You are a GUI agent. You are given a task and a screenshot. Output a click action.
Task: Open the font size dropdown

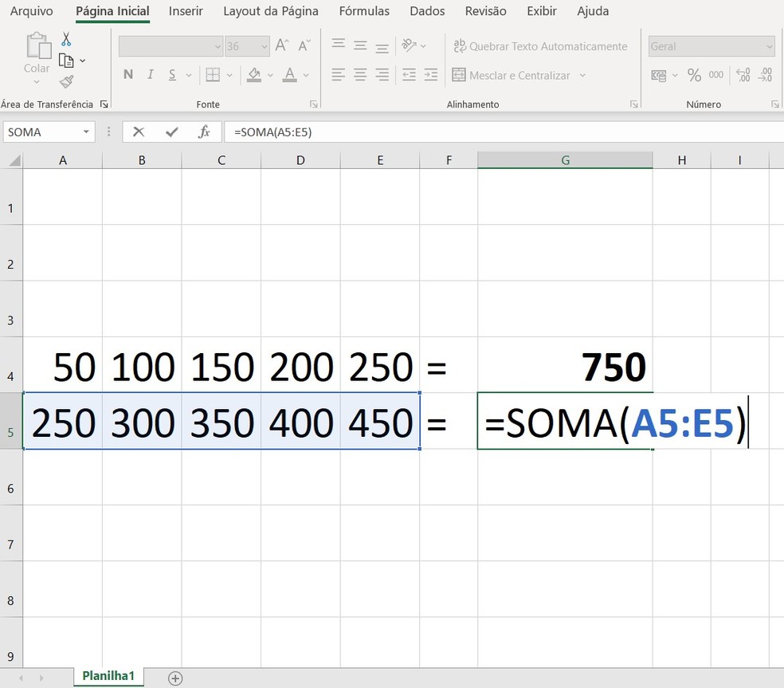coord(264,45)
